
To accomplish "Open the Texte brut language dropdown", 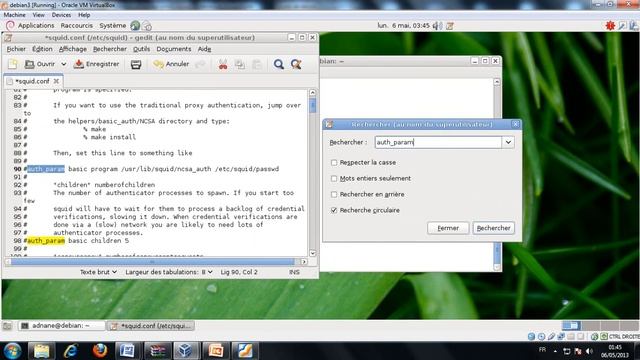I will (x=98, y=272).
